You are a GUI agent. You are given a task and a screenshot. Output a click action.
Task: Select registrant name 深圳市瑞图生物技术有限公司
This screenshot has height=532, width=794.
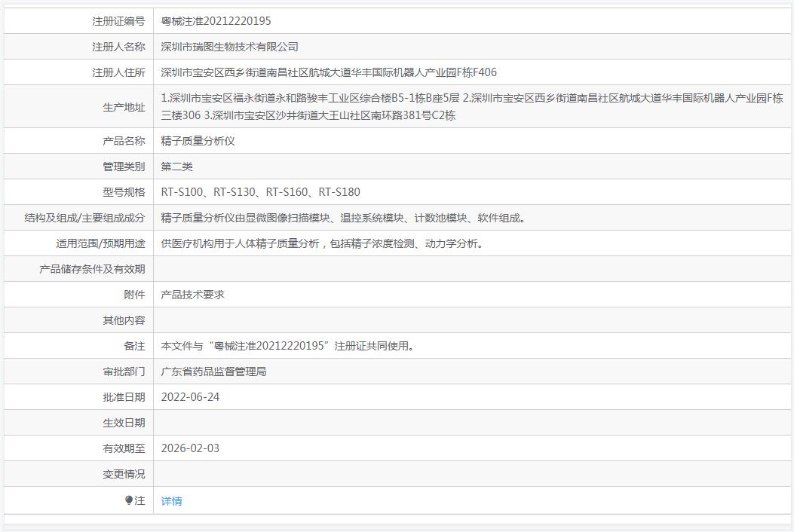(229, 47)
